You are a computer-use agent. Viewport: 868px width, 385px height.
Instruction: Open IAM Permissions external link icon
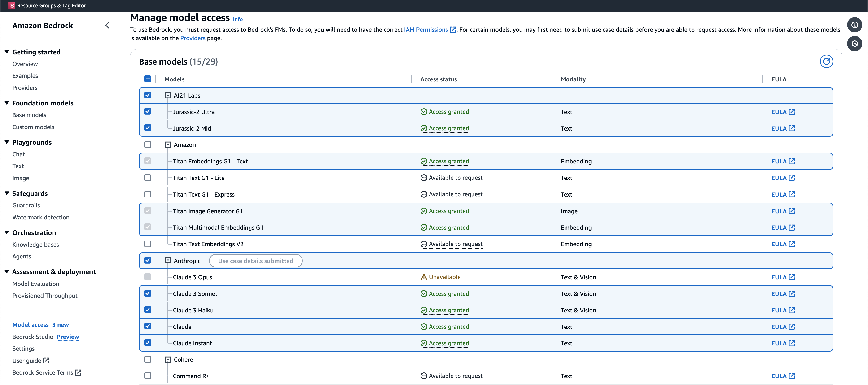point(453,30)
